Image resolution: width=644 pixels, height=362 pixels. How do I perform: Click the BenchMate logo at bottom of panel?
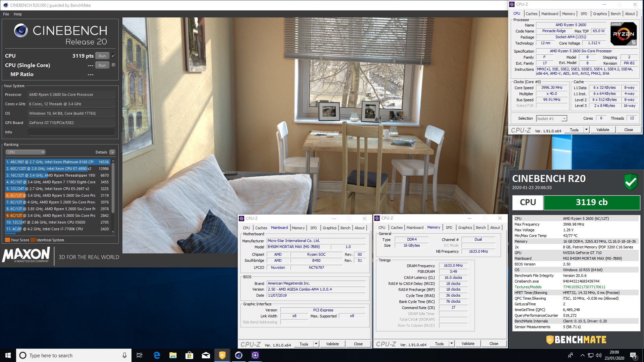576,340
